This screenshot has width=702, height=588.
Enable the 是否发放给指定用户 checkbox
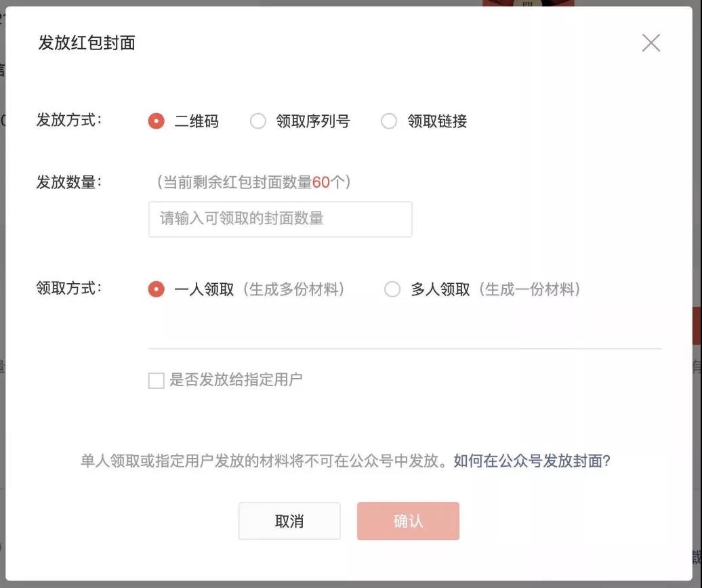pyautogui.click(x=157, y=381)
